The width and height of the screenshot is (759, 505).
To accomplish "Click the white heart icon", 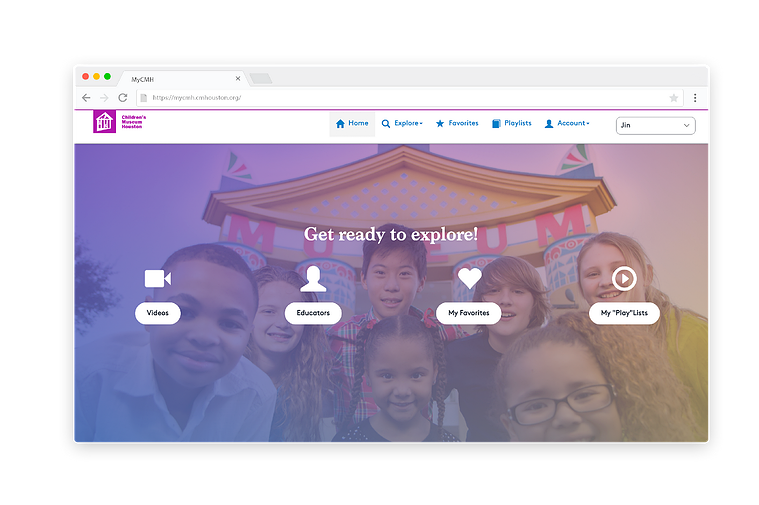I will [x=470, y=278].
